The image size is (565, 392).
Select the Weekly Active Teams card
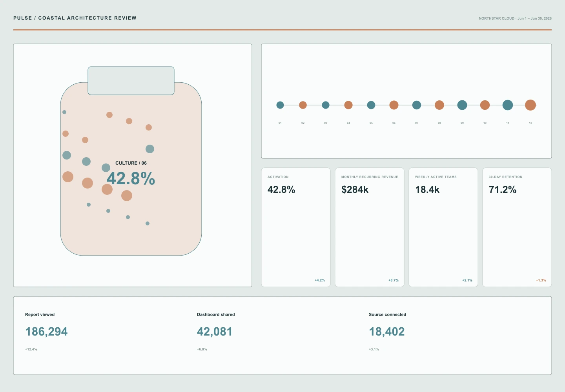pyautogui.click(x=443, y=227)
